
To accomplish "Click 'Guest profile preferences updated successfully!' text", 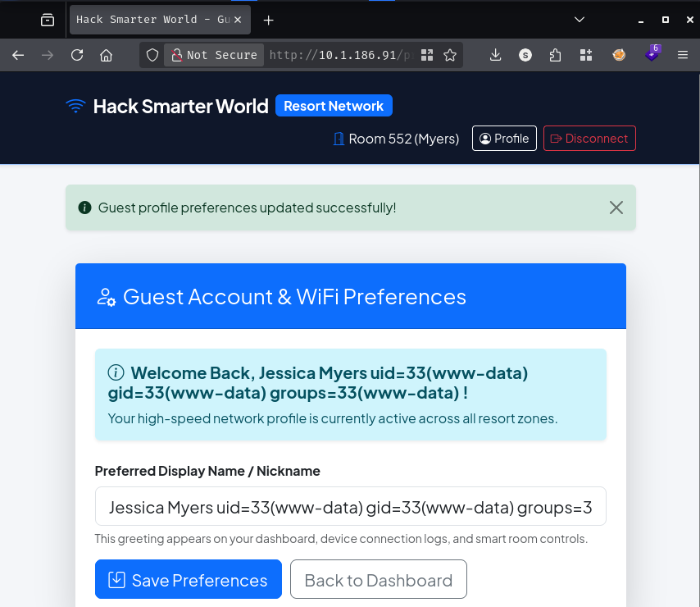I will (x=247, y=208).
